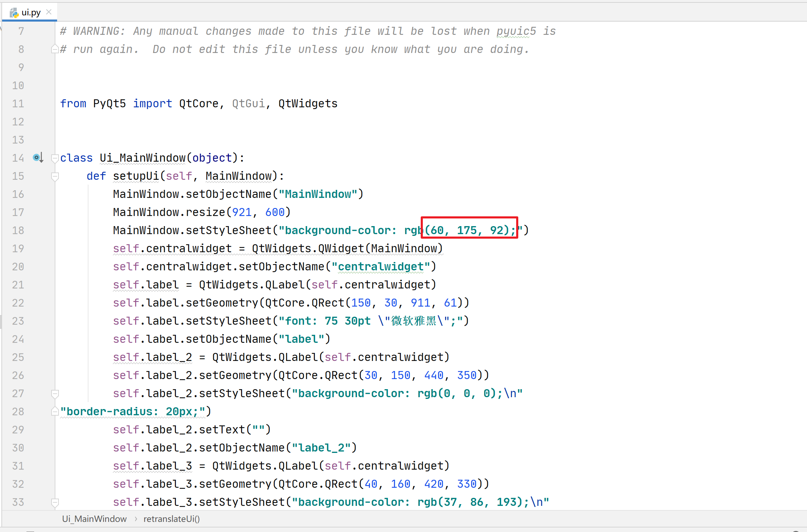Screen dimensions: 807x532
Task: Fold the multi-line string at line 27
Action: coord(55,394)
